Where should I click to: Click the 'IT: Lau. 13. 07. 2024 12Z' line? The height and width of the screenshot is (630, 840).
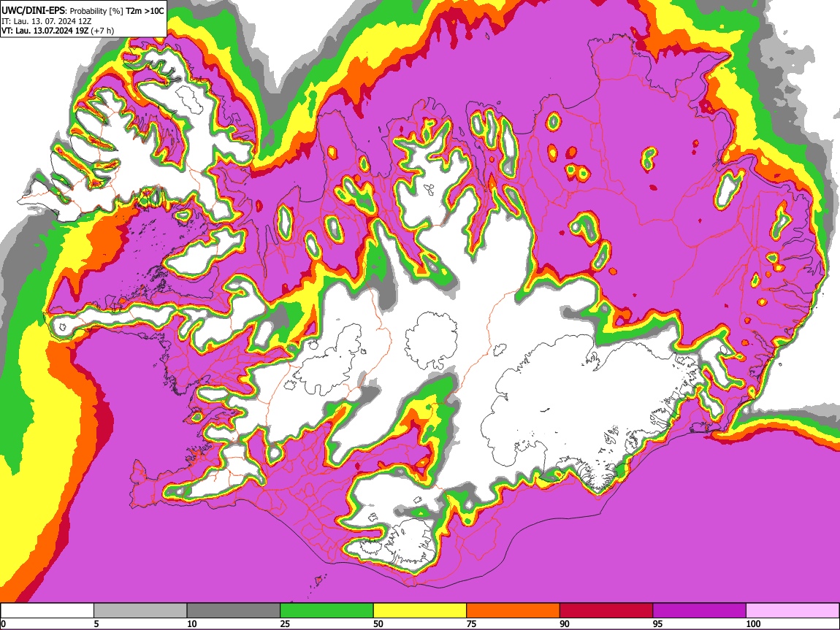[x=47, y=21]
